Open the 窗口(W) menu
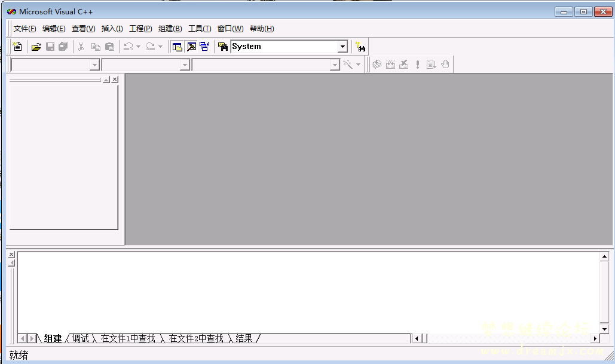The width and height of the screenshot is (615, 364). click(x=230, y=29)
